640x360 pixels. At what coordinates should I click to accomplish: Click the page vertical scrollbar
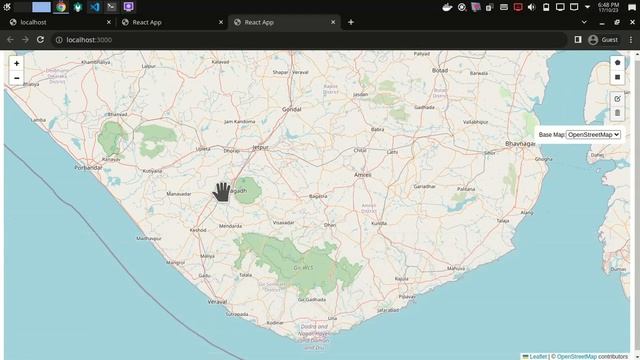tap(637, 204)
